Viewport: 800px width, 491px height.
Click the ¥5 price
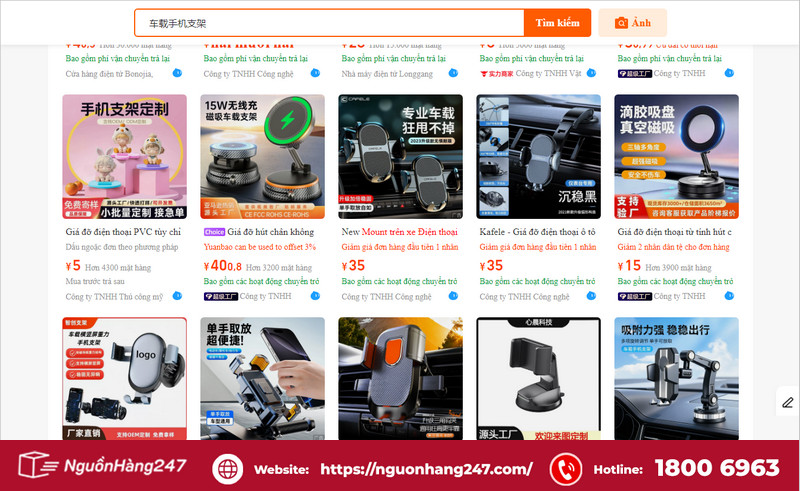(x=73, y=266)
